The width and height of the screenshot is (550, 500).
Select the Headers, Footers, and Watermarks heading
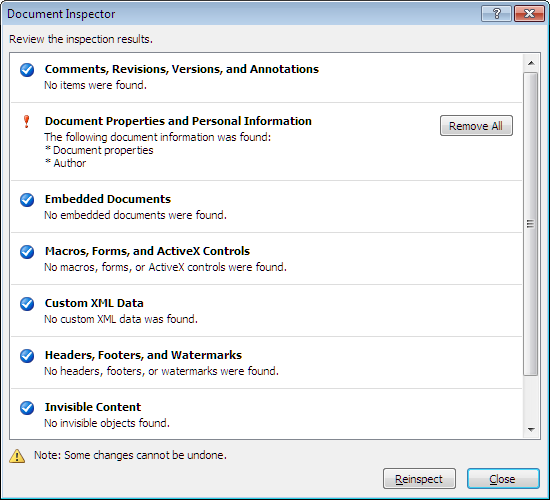(143, 355)
